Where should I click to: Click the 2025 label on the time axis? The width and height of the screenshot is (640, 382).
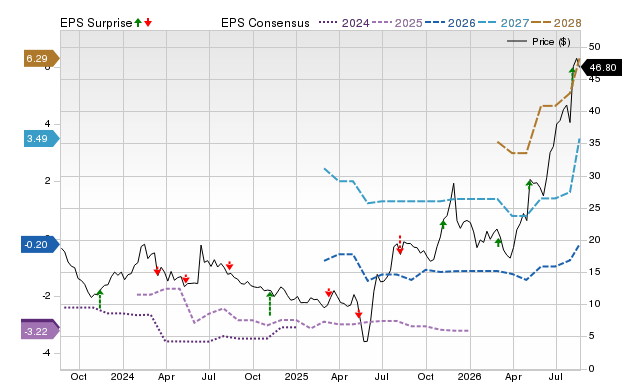(x=296, y=376)
